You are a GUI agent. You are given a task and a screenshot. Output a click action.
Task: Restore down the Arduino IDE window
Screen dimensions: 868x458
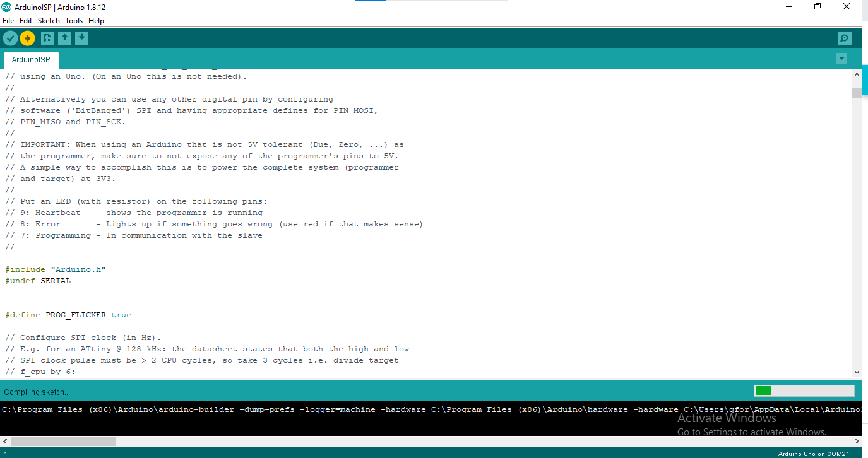click(817, 6)
